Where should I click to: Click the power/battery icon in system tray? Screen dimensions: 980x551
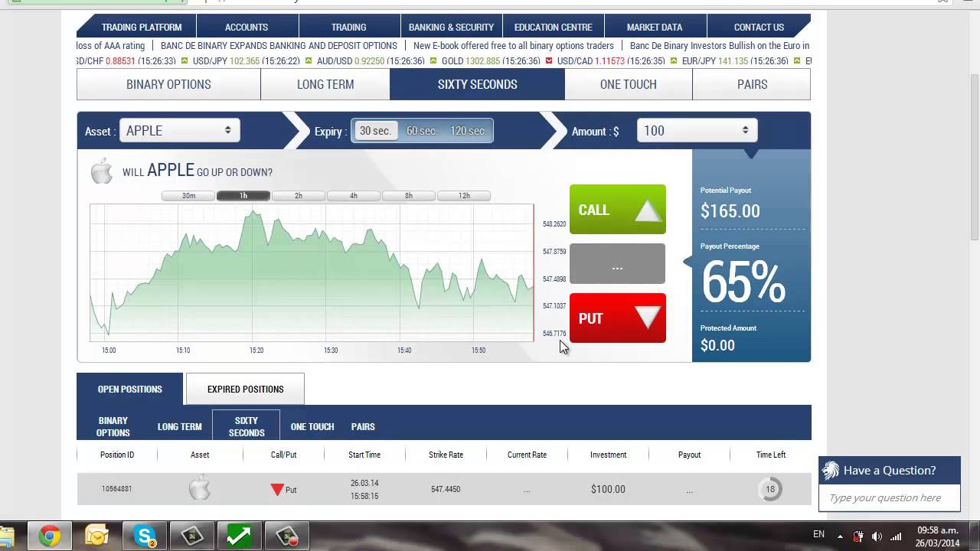point(858,536)
